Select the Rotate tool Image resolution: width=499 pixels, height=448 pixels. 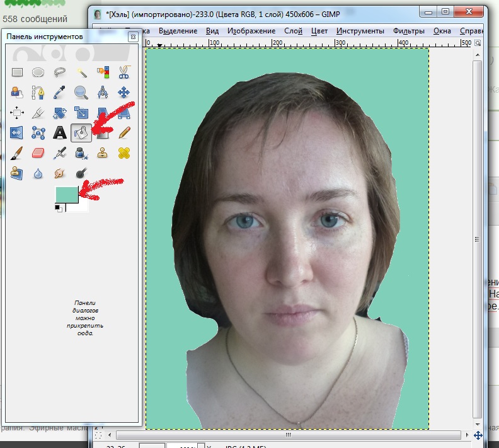pyautogui.click(x=59, y=113)
